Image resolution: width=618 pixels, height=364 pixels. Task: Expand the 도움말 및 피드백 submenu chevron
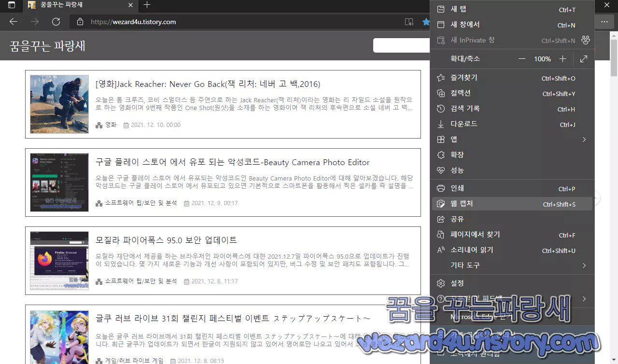[x=584, y=299]
